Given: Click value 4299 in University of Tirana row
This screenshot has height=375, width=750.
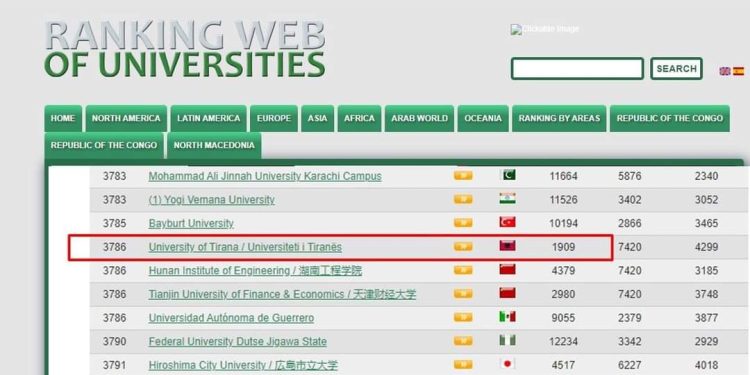Looking at the screenshot, I should click(706, 247).
